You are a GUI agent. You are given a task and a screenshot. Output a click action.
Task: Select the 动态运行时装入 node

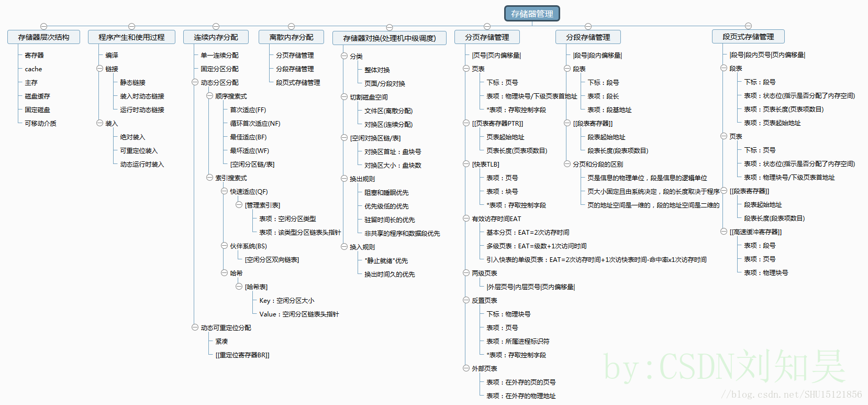pos(142,164)
